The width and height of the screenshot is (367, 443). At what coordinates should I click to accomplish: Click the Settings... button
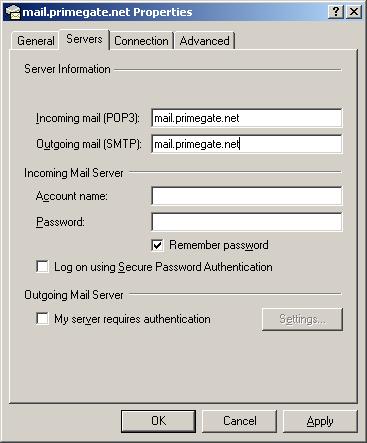pos(302,319)
